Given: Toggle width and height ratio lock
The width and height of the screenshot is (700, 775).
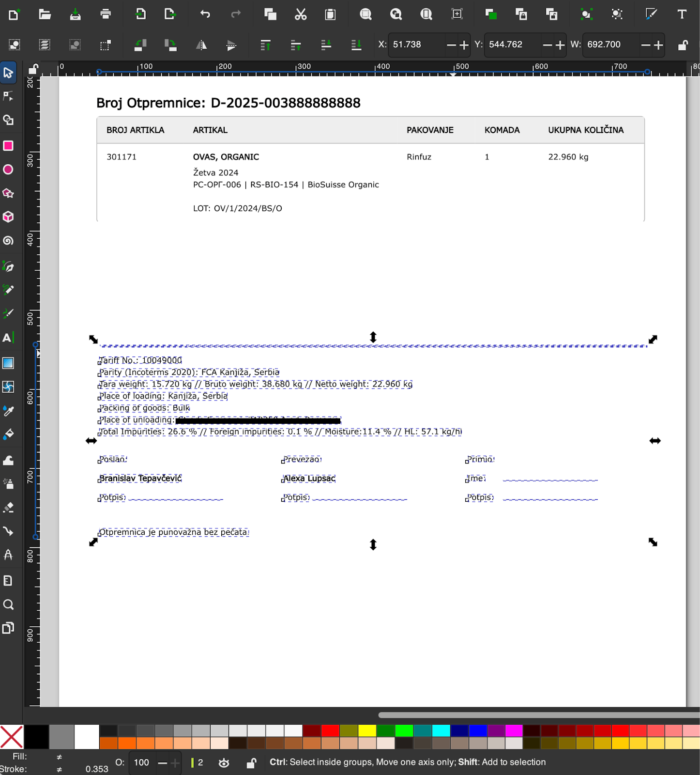Looking at the screenshot, I should [683, 45].
